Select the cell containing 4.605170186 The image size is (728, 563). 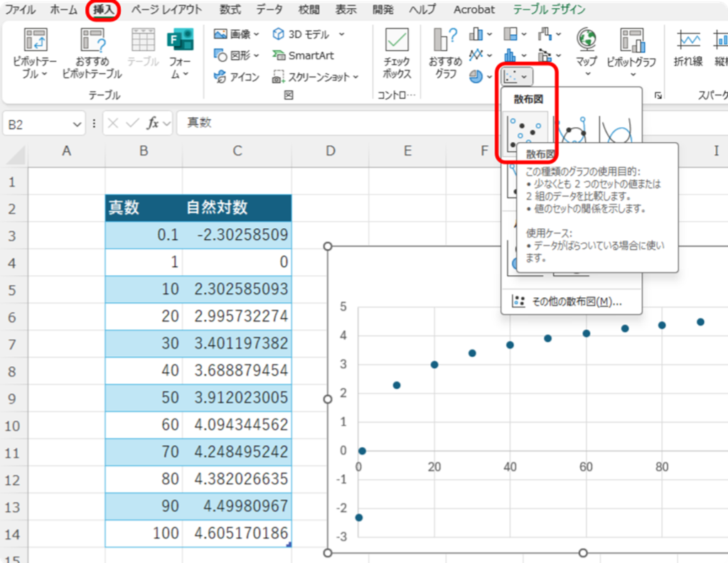pyautogui.click(x=237, y=533)
